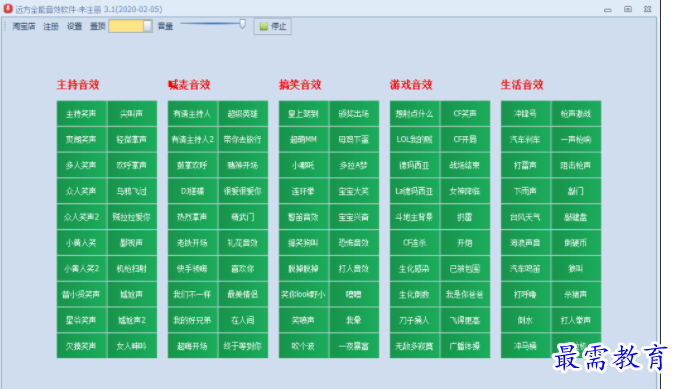Play the 宝宝大笑 sound
Screen dimensions: 676x389
point(354,191)
